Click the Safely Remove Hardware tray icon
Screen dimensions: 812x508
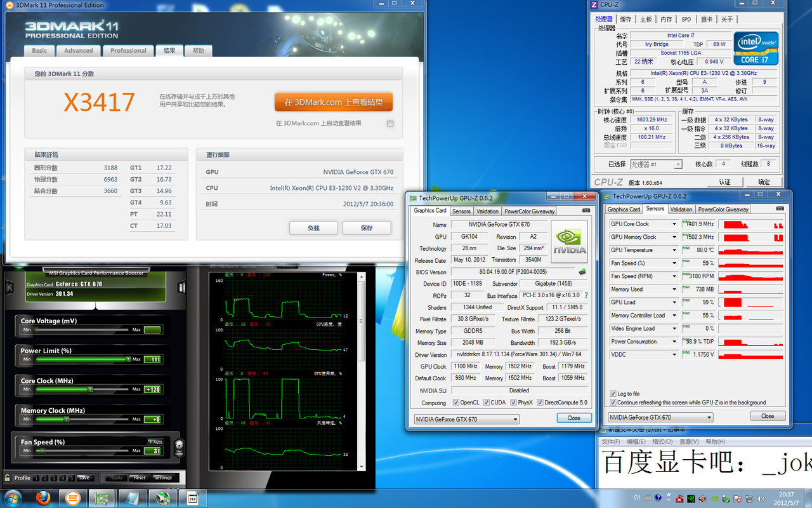(x=726, y=498)
